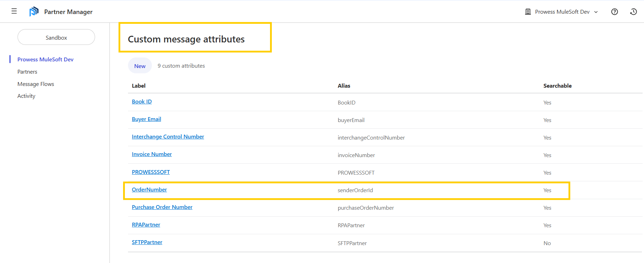644x263 pixels.
Task: Expand the Prowess MuleSoft Dev dropdown
Action: pos(596,12)
